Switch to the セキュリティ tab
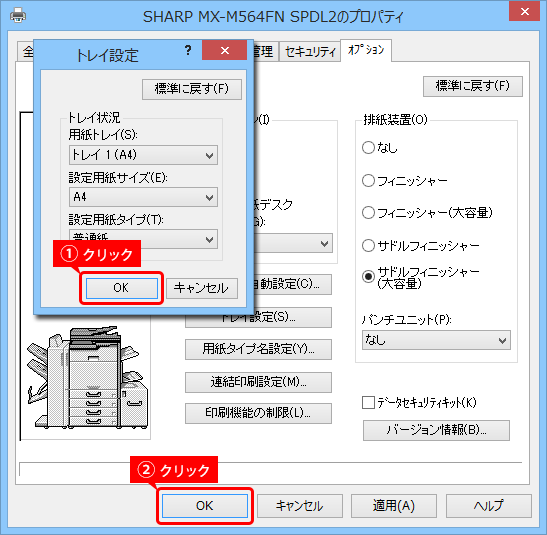This screenshot has height=535, width=547. [x=310, y=52]
